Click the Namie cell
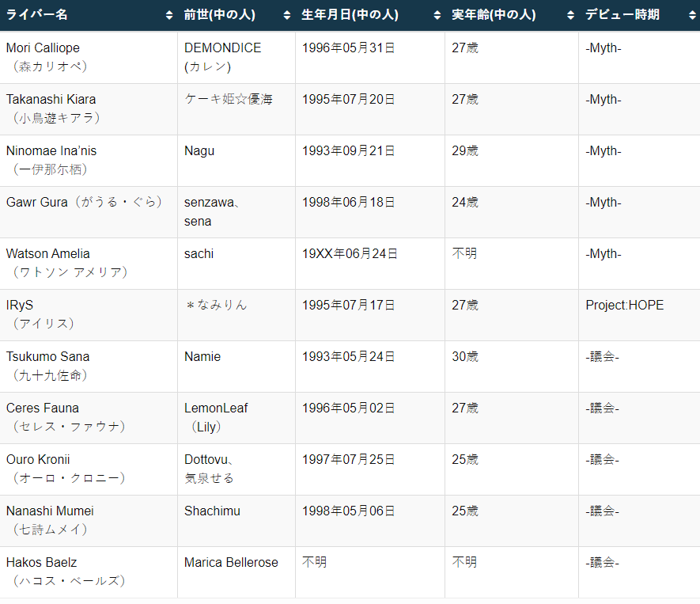700x604 pixels. (236, 366)
